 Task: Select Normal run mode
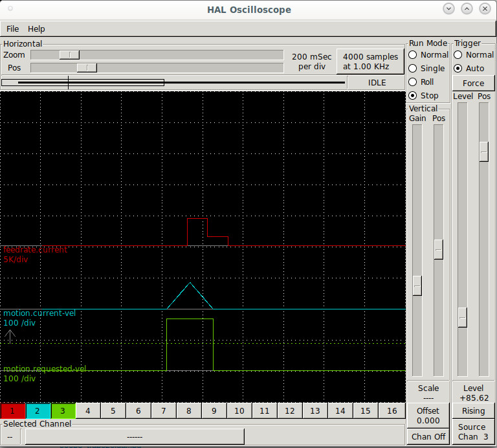coord(428,55)
